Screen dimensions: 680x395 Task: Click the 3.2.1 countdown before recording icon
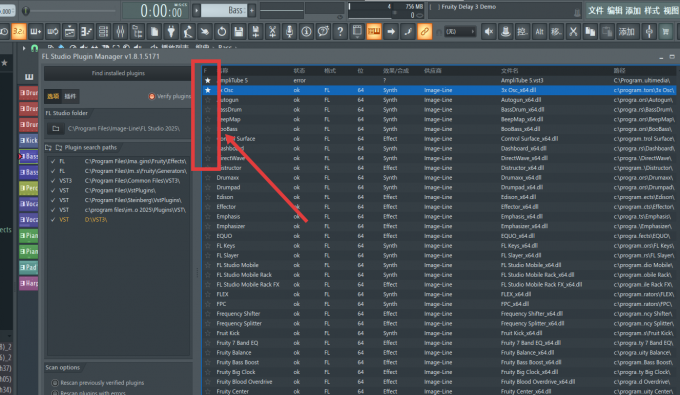click(19, 32)
